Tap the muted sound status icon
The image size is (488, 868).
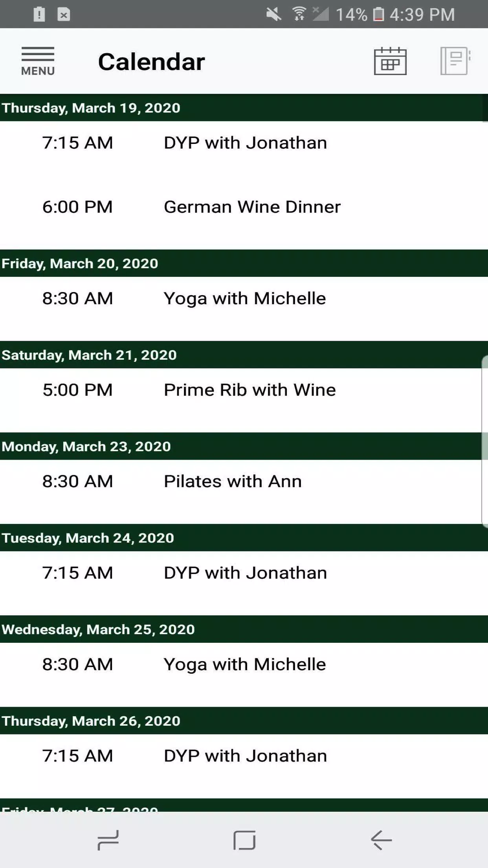tap(273, 15)
